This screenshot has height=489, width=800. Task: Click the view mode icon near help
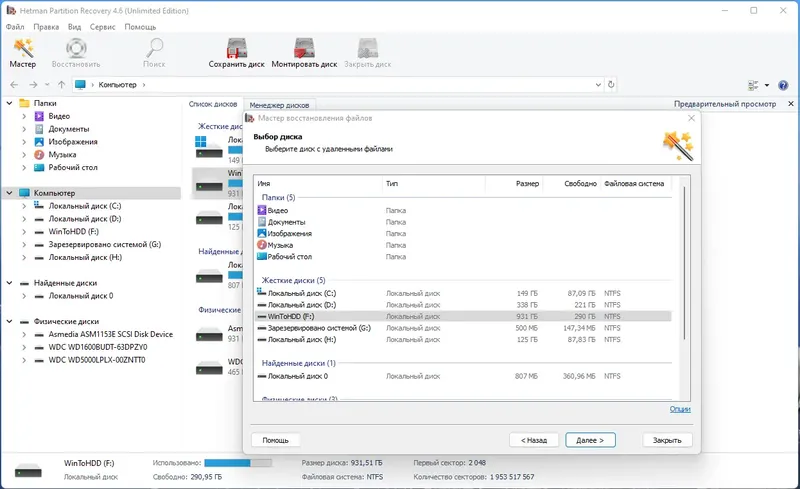753,85
